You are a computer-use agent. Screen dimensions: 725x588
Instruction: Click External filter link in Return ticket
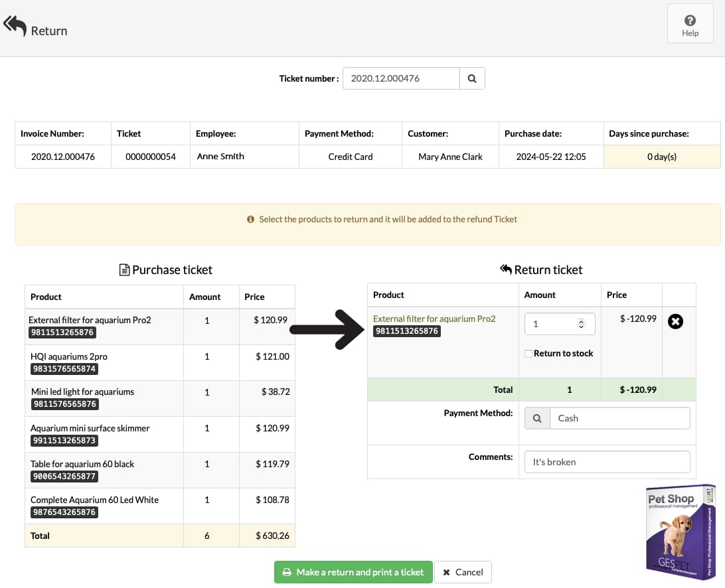point(434,319)
